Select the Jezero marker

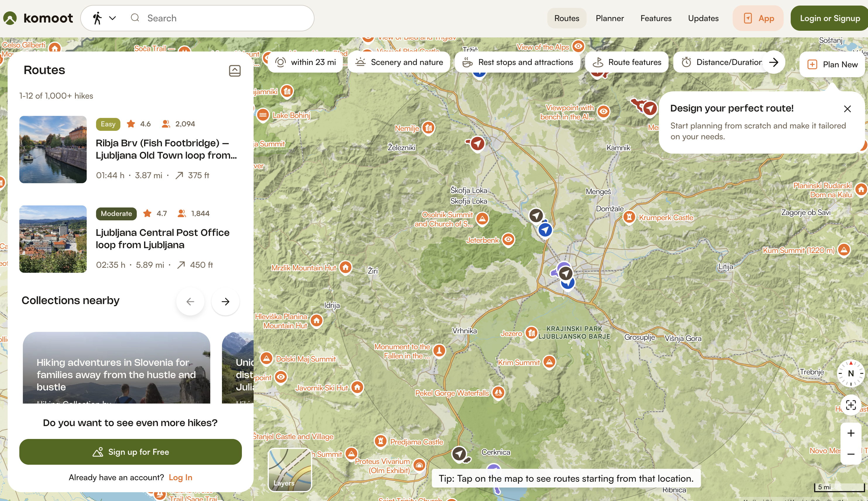pyautogui.click(x=531, y=333)
